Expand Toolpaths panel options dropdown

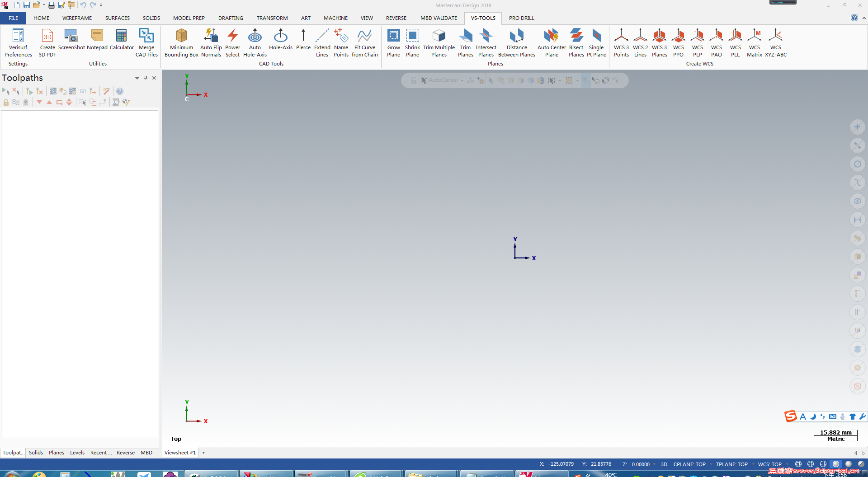click(x=137, y=78)
